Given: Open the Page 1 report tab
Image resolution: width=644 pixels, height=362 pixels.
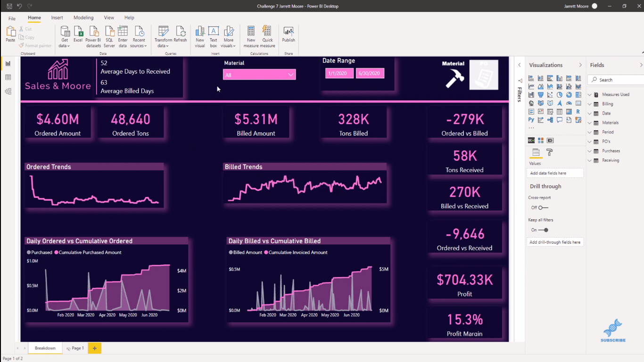Looking at the screenshot, I should click(x=75, y=348).
